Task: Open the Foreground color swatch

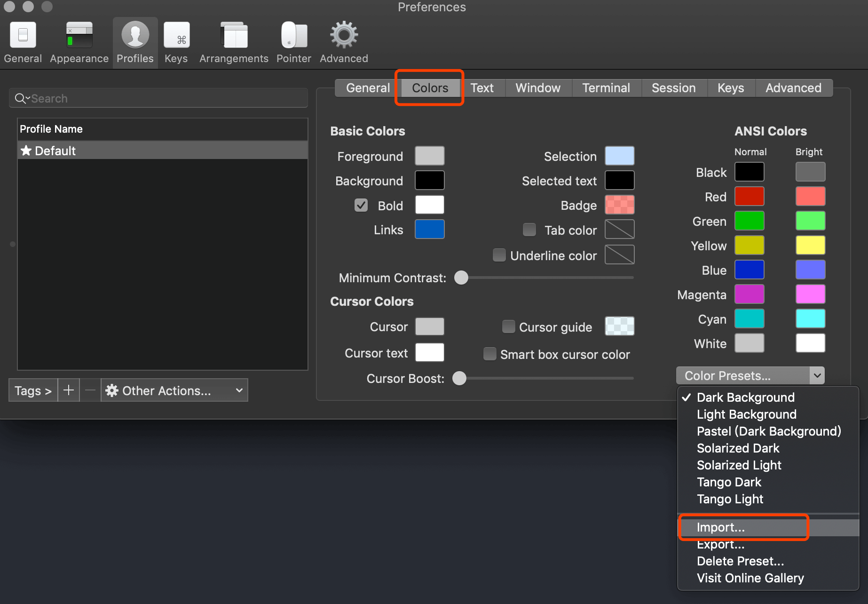Action: click(x=430, y=156)
